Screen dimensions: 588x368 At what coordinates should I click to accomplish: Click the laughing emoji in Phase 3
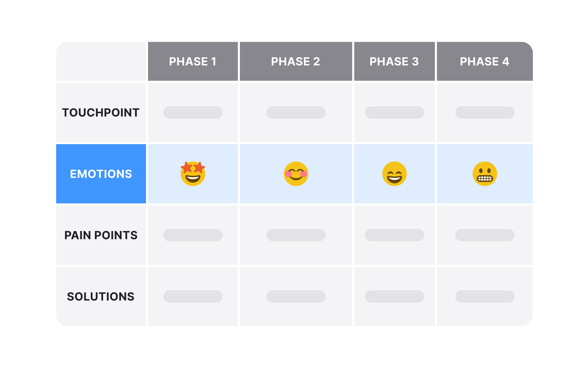[x=394, y=174]
